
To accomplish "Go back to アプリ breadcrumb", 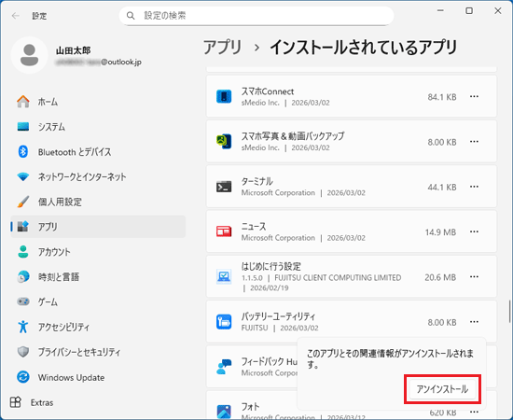I will click(223, 47).
